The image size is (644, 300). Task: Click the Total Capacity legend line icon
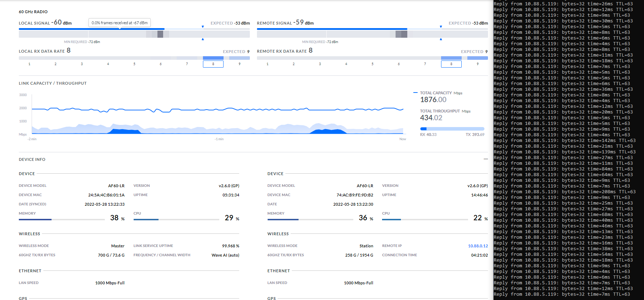point(415,93)
